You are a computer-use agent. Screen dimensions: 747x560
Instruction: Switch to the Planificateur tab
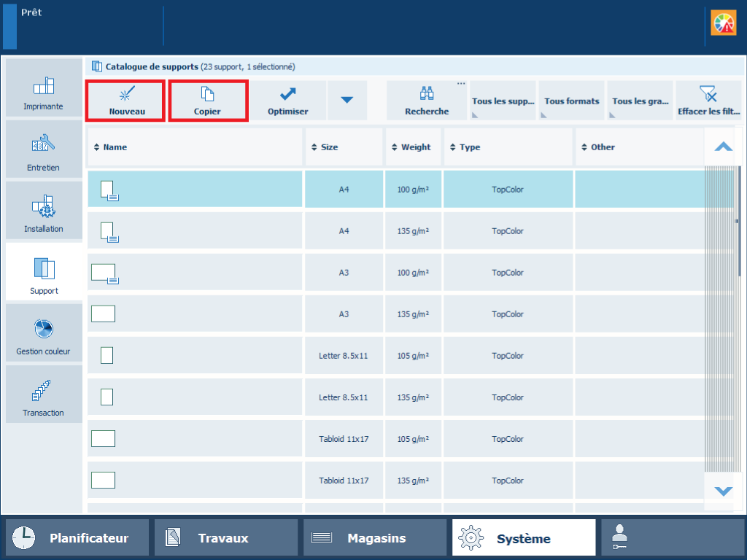77,538
